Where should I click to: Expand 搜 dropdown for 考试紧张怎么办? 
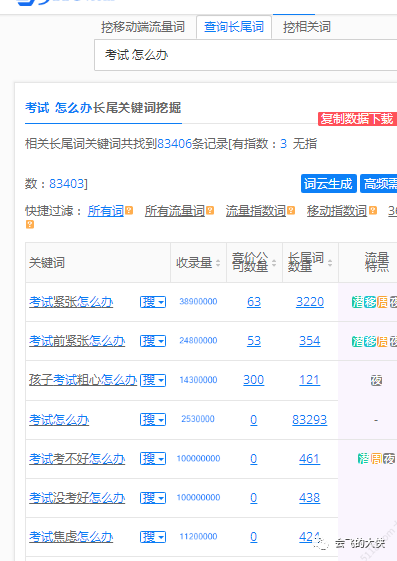point(153,302)
